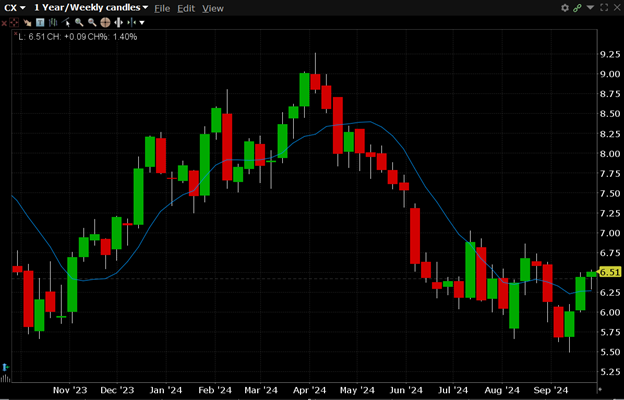Click the volume bars icon at bottom left
Viewport: 624px width, 400px height.
point(5,378)
